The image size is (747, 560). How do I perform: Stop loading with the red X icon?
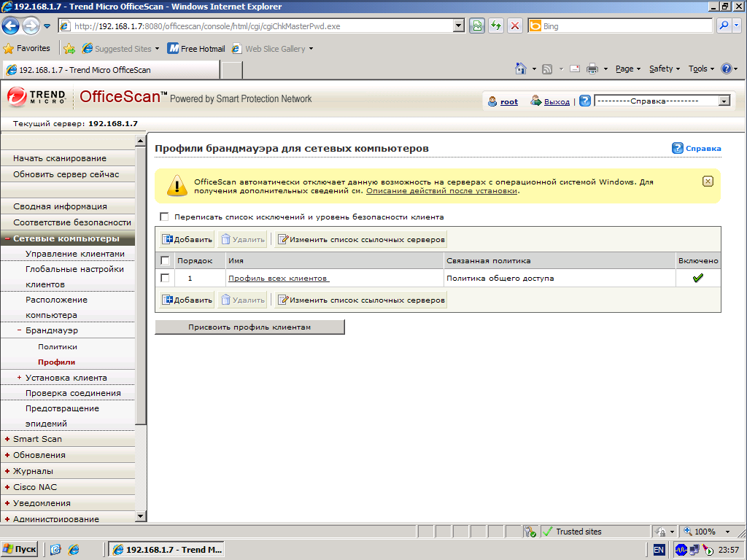[515, 26]
